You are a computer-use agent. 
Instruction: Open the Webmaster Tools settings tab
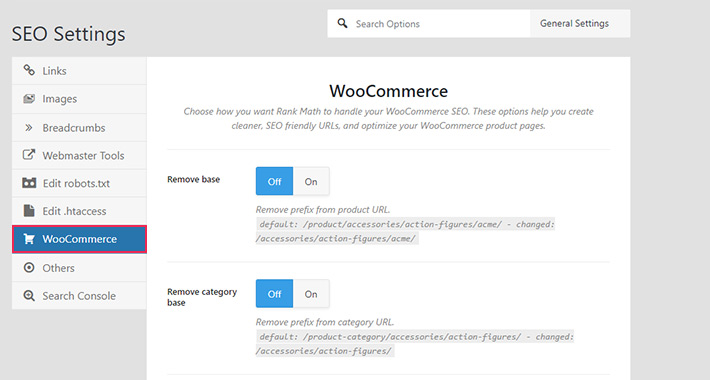(79, 155)
